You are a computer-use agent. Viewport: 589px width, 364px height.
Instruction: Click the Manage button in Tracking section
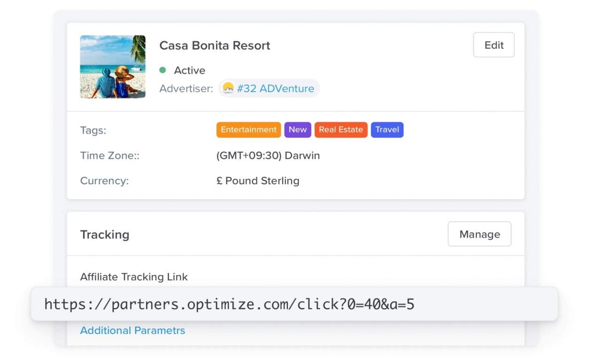(479, 234)
